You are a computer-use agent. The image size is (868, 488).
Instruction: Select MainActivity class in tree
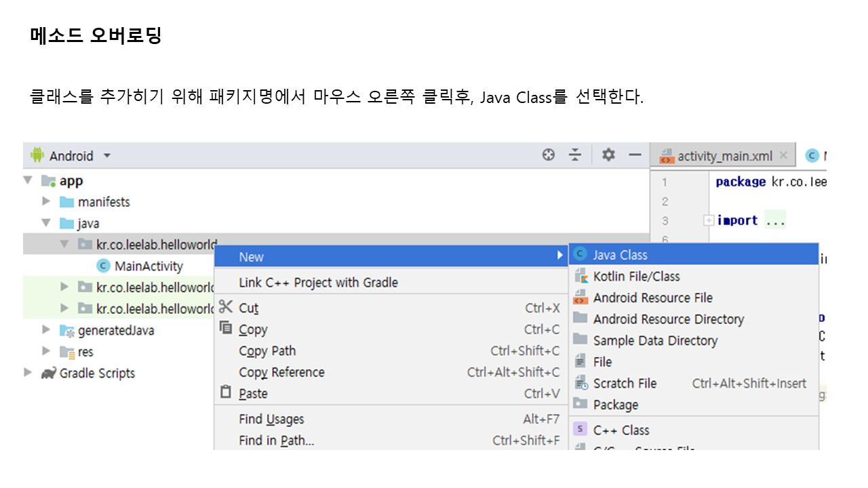(148, 266)
